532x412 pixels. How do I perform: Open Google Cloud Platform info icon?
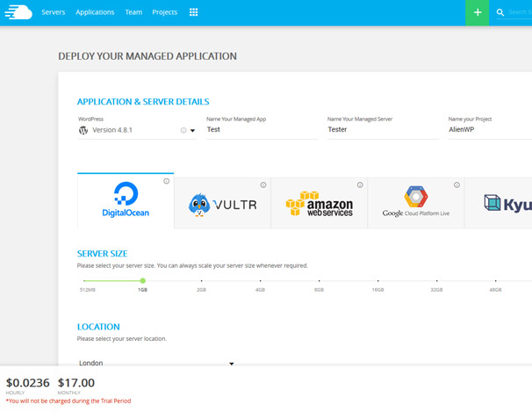coord(457,185)
